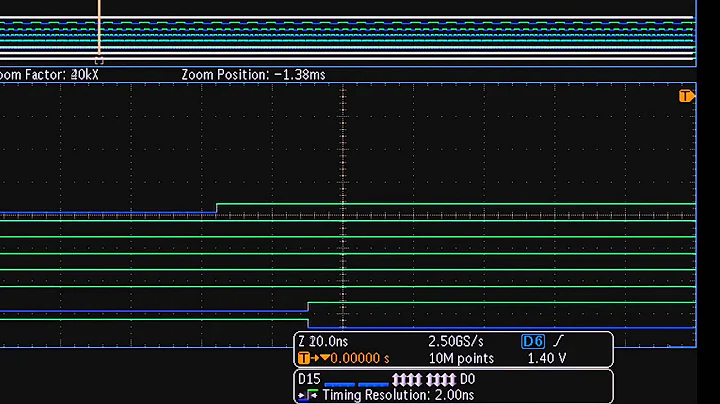Click the Z 20.0ns zoom timebase readout

point(323,342)
